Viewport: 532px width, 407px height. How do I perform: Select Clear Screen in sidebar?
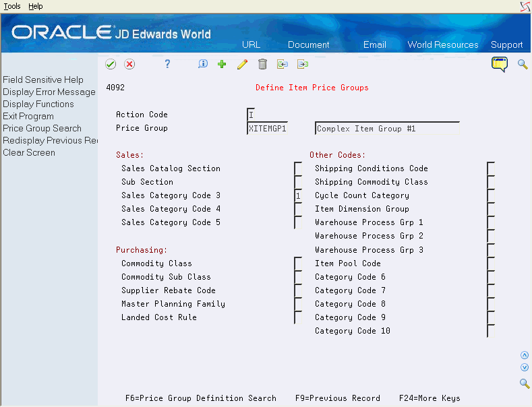(29, 152)
